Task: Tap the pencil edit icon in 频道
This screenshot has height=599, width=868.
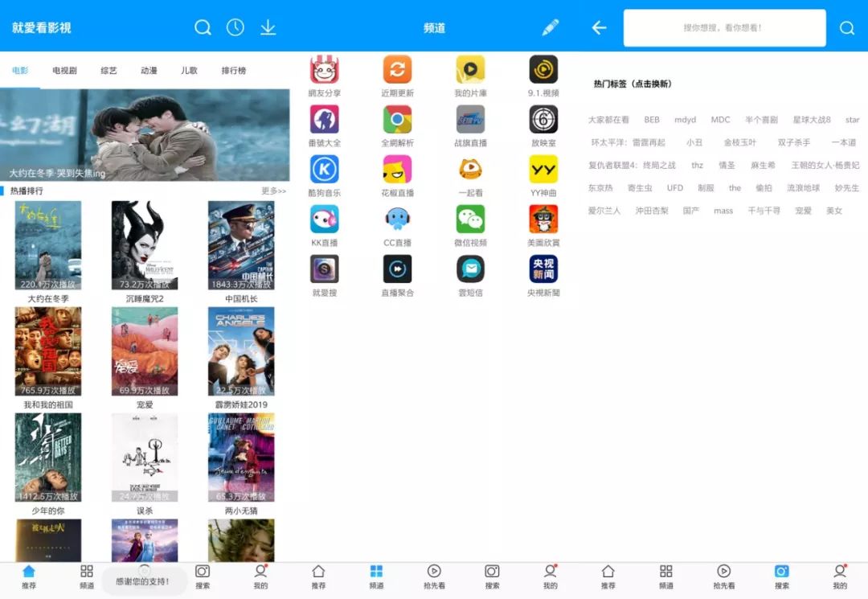Action: [x=551, y=27]
